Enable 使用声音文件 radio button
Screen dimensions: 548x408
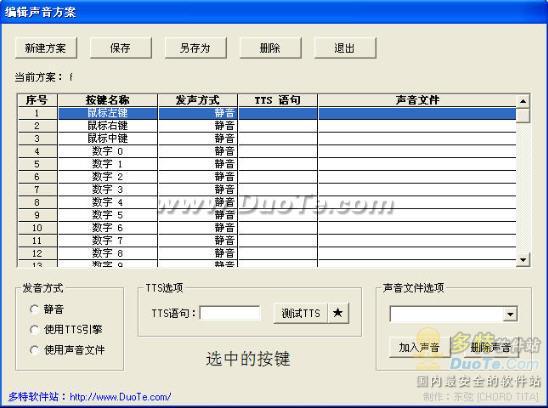tap(34, 350)
